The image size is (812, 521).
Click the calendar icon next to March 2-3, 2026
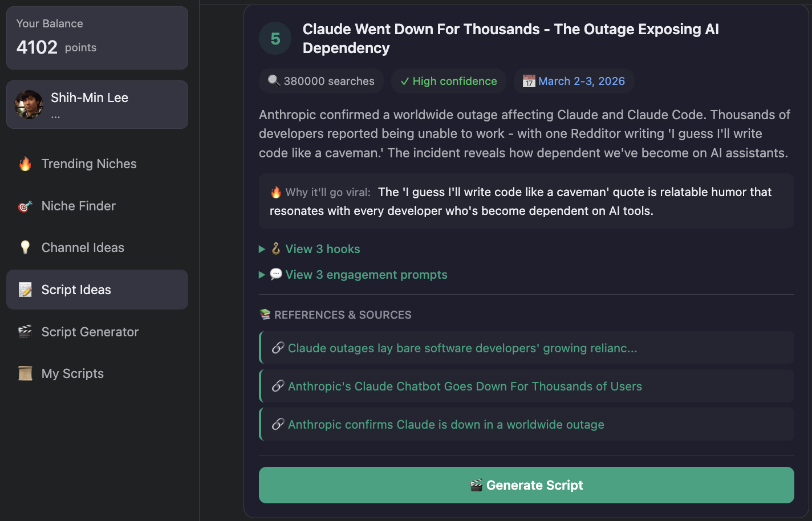click(529, 82)
